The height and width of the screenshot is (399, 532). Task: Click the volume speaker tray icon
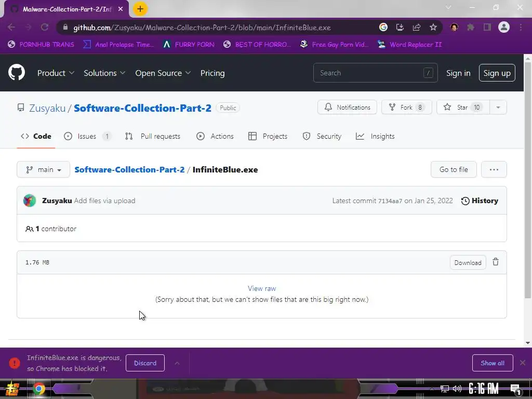pos(457,389)
